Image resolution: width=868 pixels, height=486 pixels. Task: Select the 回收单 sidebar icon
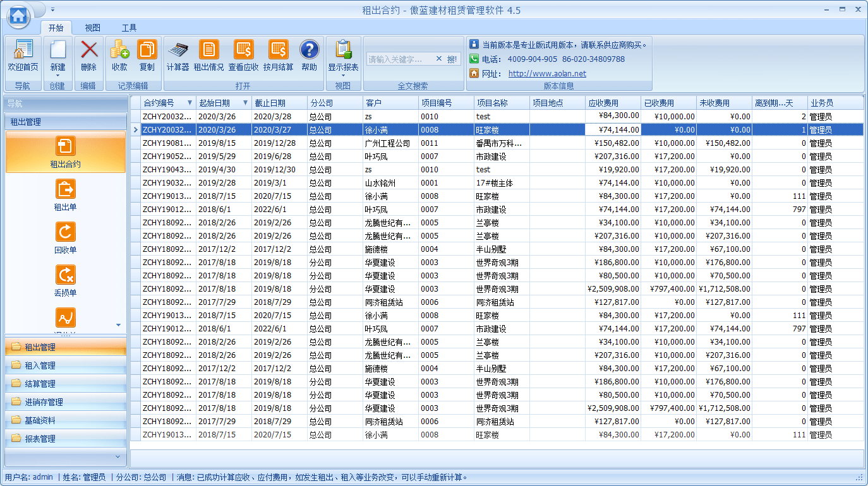pyautogui.click(x=65, y=237)
